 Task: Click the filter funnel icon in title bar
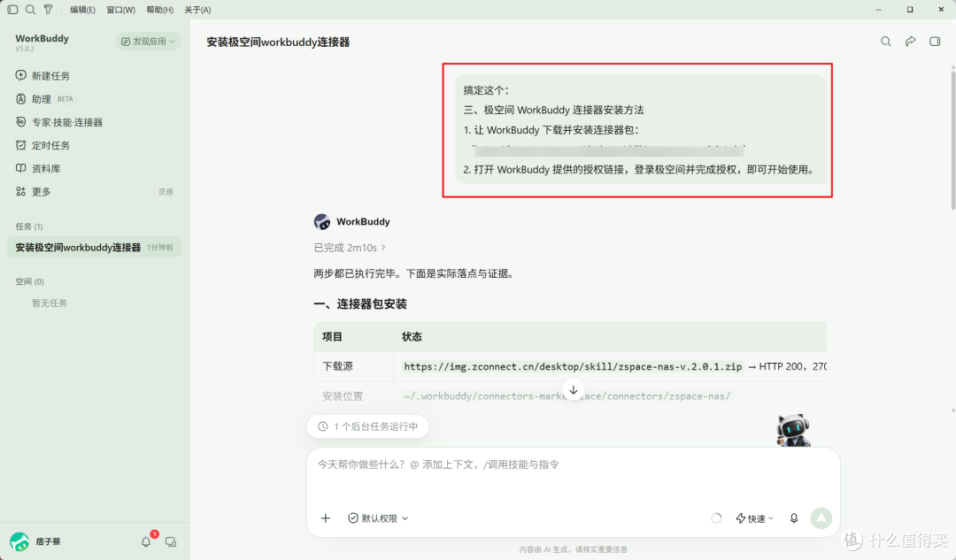tap(48, 10)
